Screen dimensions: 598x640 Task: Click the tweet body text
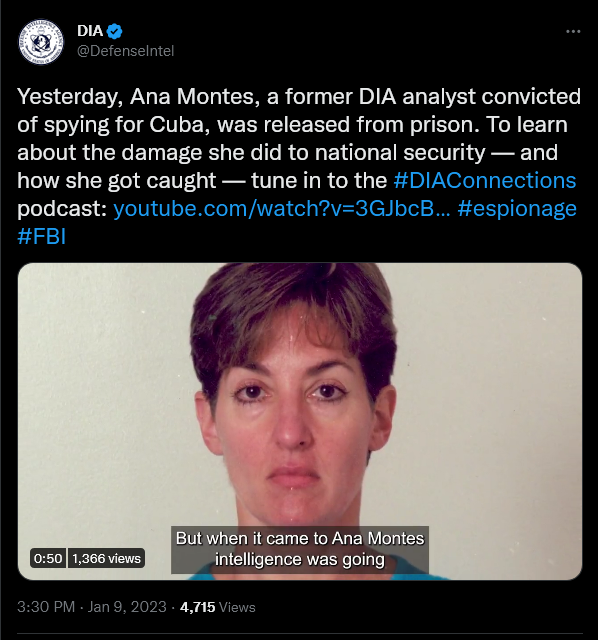pyautogui.click(x=298, y=167)
